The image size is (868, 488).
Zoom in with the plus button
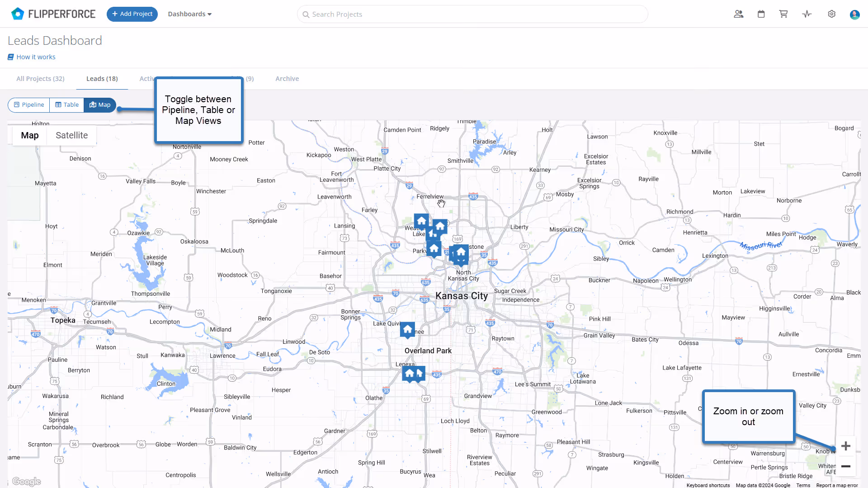[x=845, y=446]
